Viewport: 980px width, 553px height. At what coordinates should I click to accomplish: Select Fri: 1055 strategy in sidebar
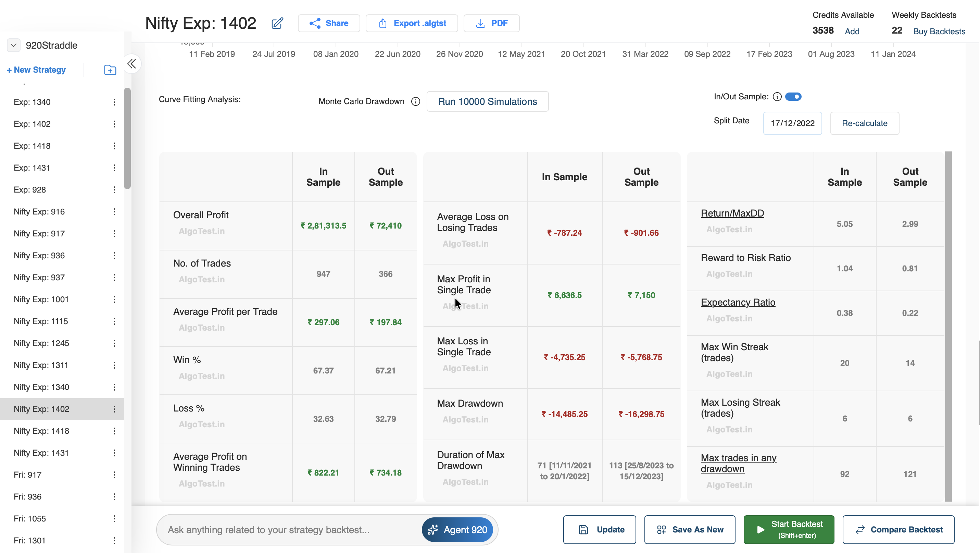point(30,519)
